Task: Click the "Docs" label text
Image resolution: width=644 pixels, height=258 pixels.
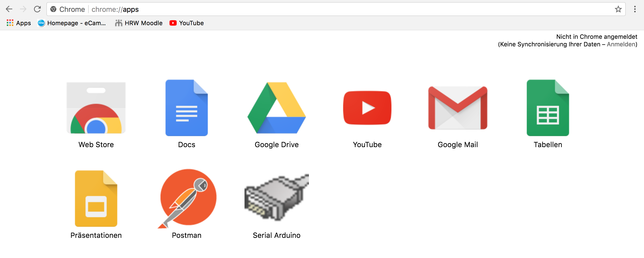Action: tap(187, 145)
